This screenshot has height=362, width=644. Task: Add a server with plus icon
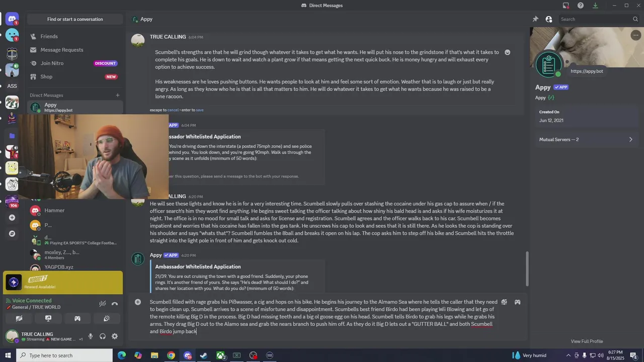click(x=12, y=218)
